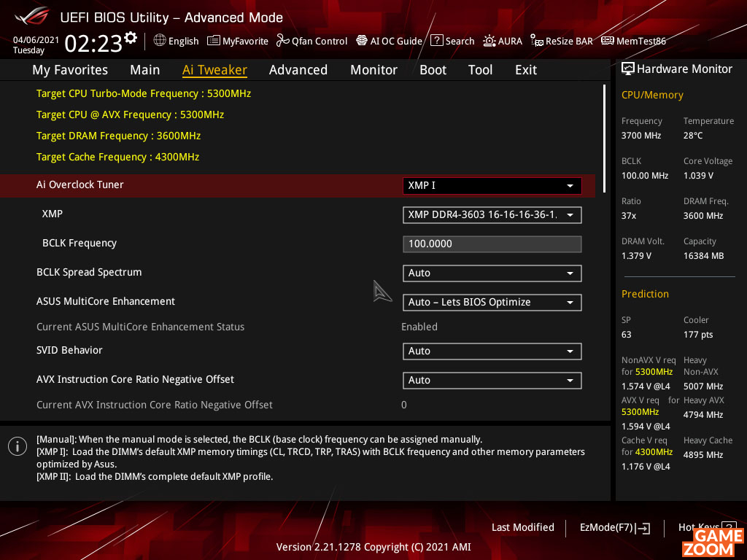Click the 1.039 V core voltage value
The height and width of the screenshot is (560, 747).
698,176
